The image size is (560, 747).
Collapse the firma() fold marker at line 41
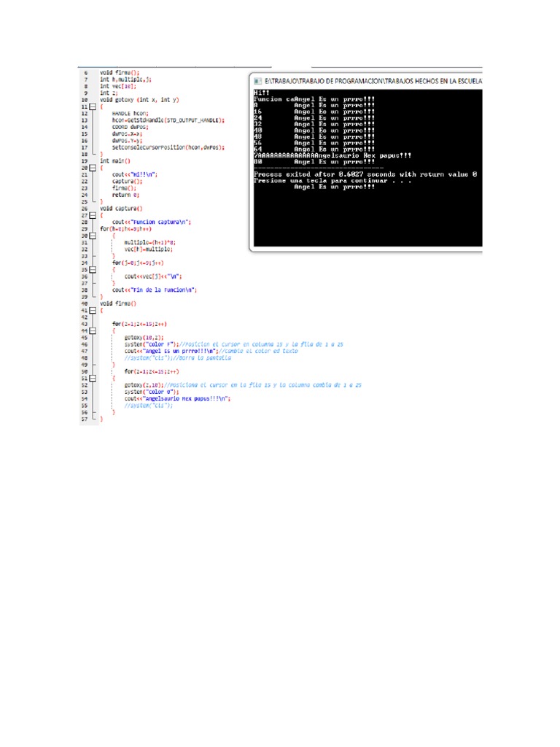click(93, 310)
